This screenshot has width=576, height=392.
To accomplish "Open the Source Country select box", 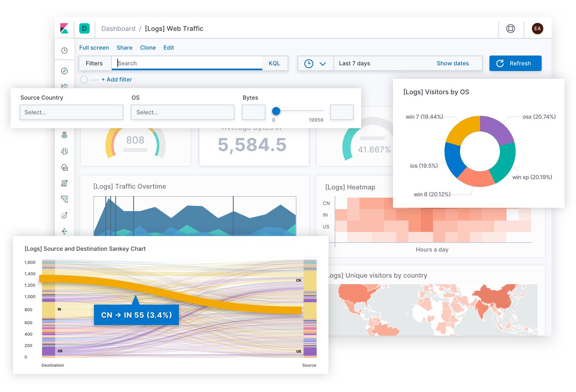I will point(71,112).
